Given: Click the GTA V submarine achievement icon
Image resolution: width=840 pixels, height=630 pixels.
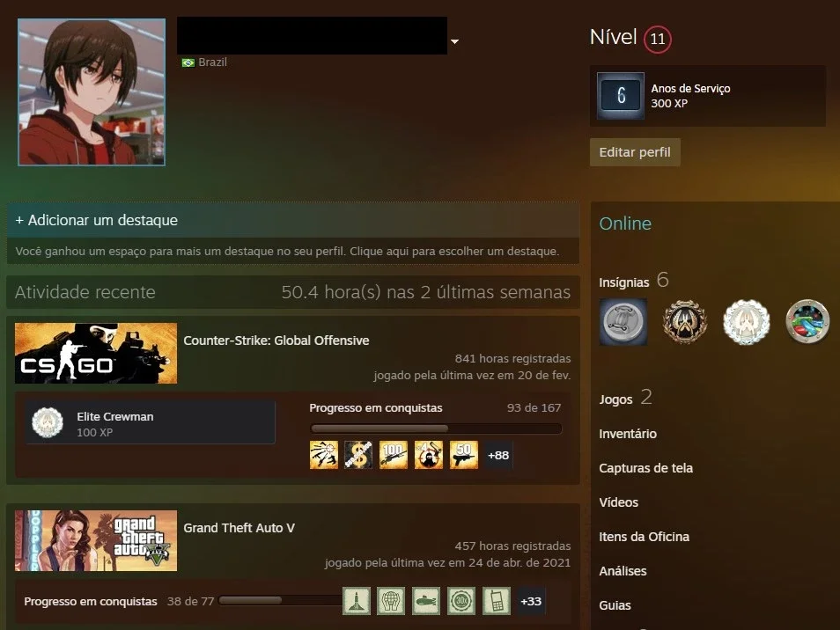Looking at the screenshot, I should click(x=426, y=601).
